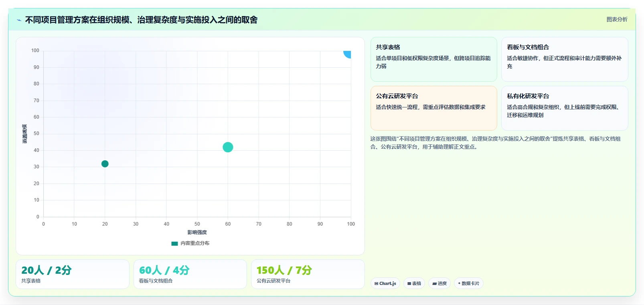Open the highlighted 公有云研发平台 card
Viewport: 644px width, 305px height.
tap(433, 108)
